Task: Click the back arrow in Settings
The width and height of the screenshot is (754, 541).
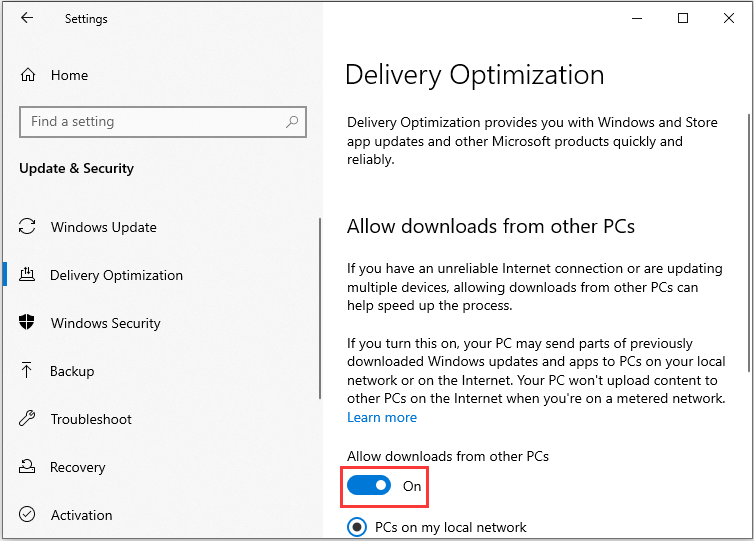Action: [x=27, y=18]
